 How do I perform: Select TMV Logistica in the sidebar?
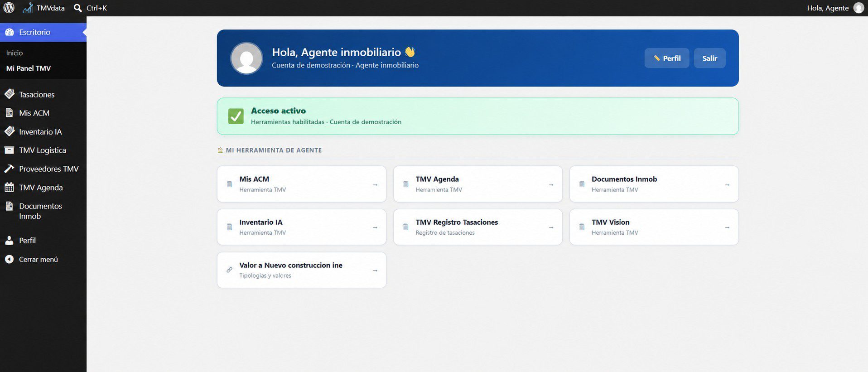click(x=43, y=150)
